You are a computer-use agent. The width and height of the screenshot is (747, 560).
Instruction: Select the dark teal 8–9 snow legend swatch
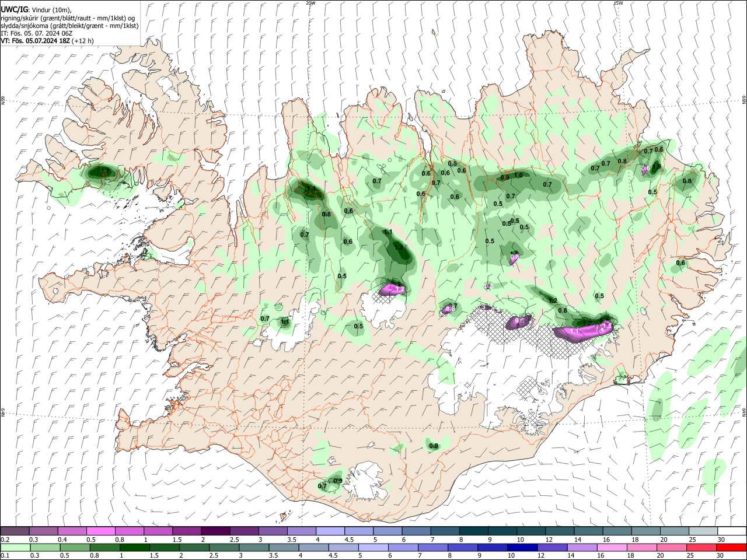474,531
